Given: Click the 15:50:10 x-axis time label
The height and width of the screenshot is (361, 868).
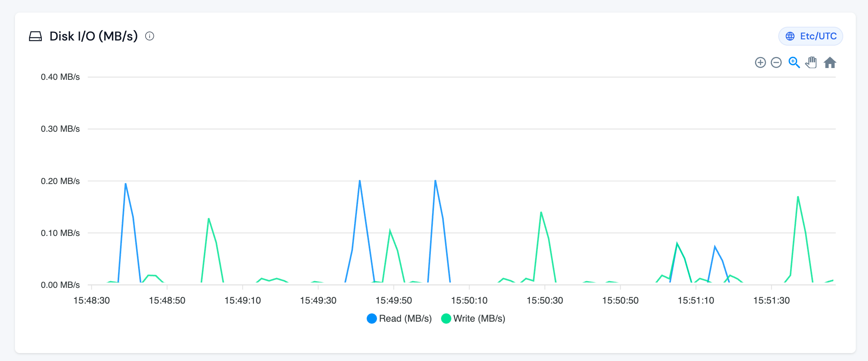Looking at the screenshot, I should (469, 300).
